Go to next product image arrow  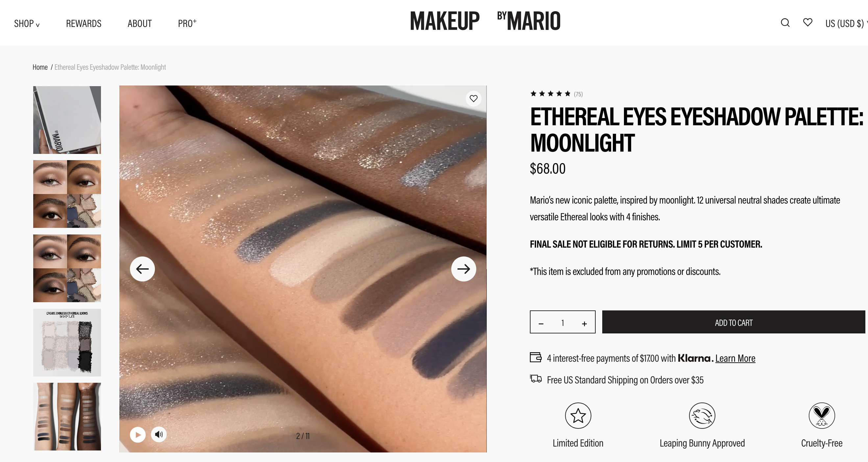pos(464,269)
